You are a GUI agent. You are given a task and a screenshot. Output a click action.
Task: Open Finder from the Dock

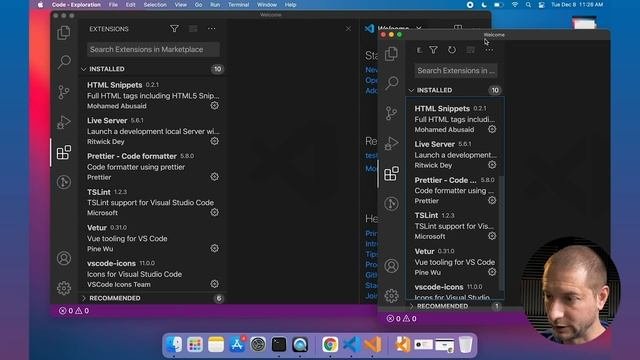174,344
